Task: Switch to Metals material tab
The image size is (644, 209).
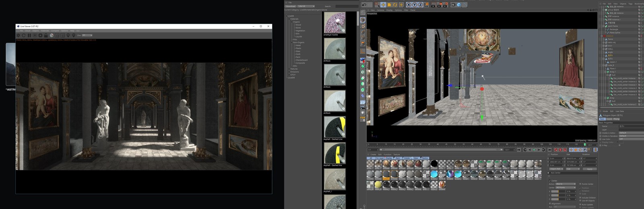Action: (x=407, y=158)
